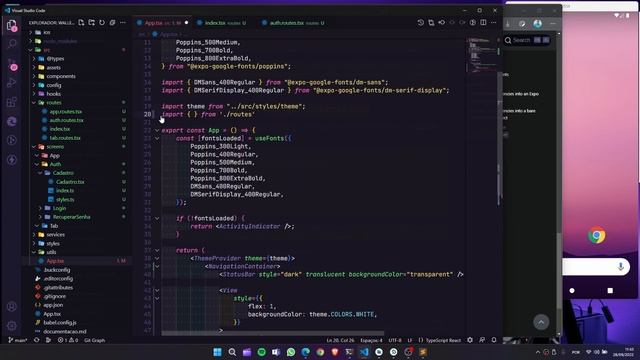This screenshot has height=360, width=640.
Task: Expand the hooks folder
Action: pos(53,94)
